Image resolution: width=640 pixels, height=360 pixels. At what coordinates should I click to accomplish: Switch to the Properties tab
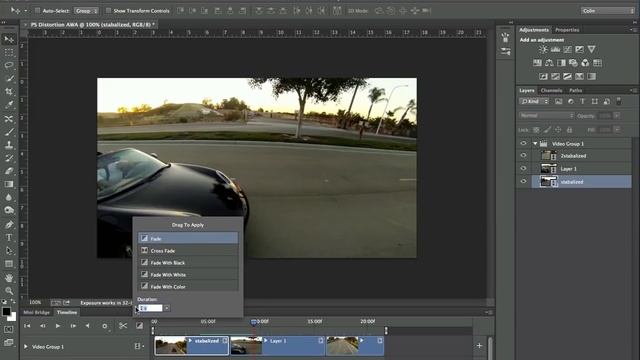tap(567, 30)
